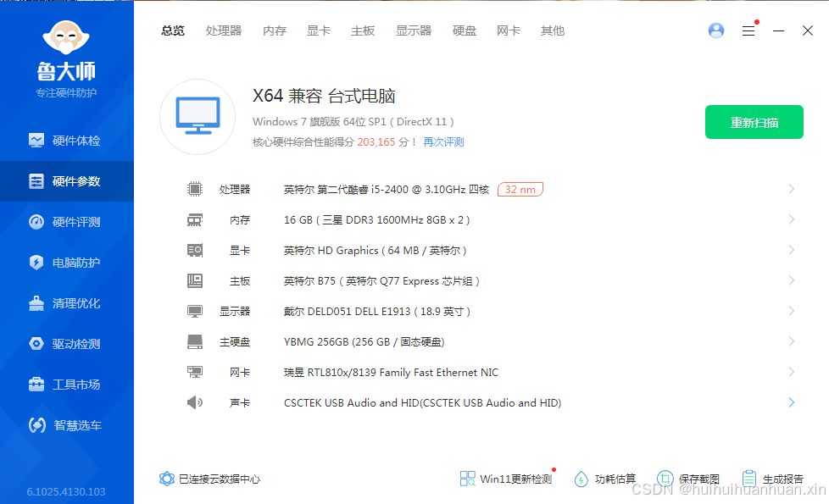829x504 pixels.
Task: Click the 显示器 monitor row icon
Action: [195, 311]
